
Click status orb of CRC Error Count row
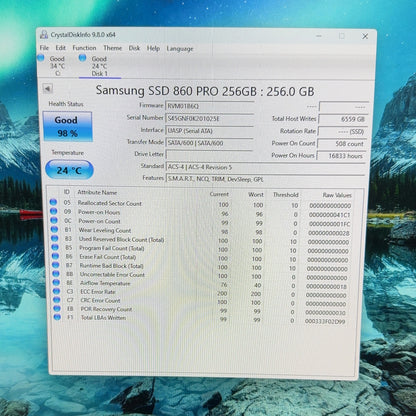pyautogui.click(x=57, y=300)
